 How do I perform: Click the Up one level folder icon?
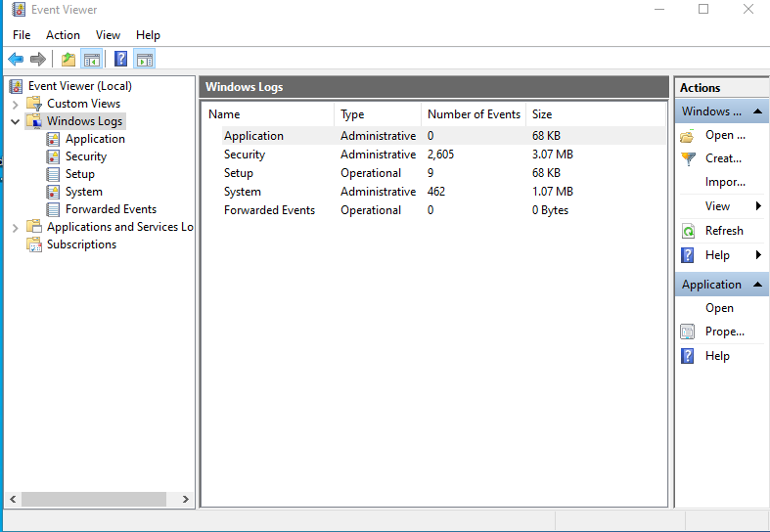(x=68, y=60)
